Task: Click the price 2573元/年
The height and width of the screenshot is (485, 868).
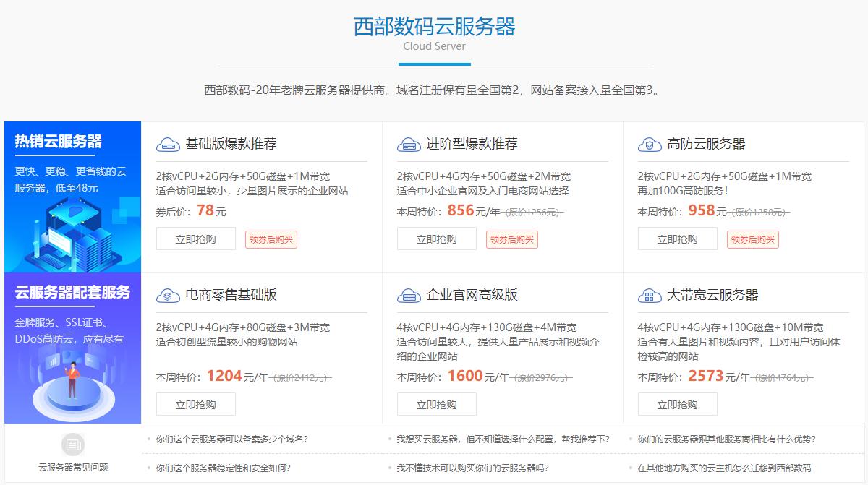Action: pos(719,376)
